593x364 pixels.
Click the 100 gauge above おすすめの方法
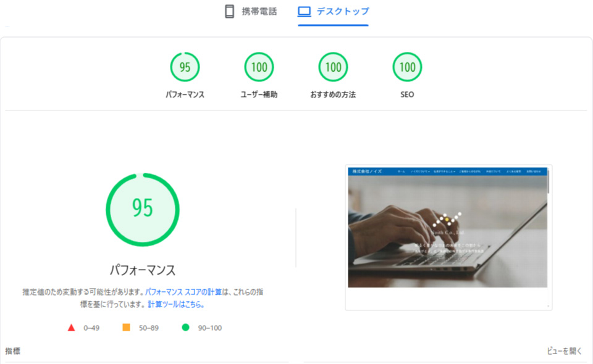333,67
